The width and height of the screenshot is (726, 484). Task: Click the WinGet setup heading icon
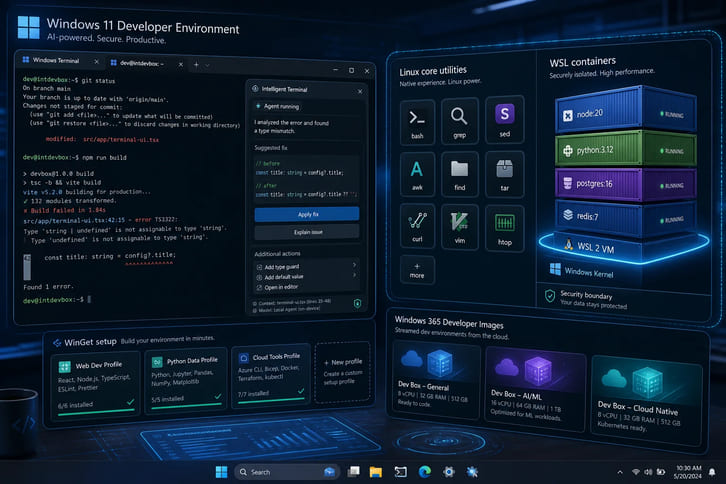pos(57,343)
